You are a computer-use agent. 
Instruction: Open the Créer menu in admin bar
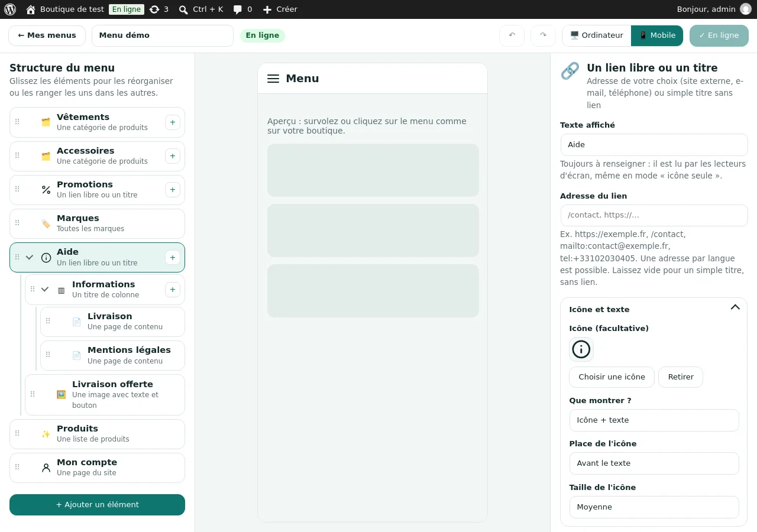[280, 9]
